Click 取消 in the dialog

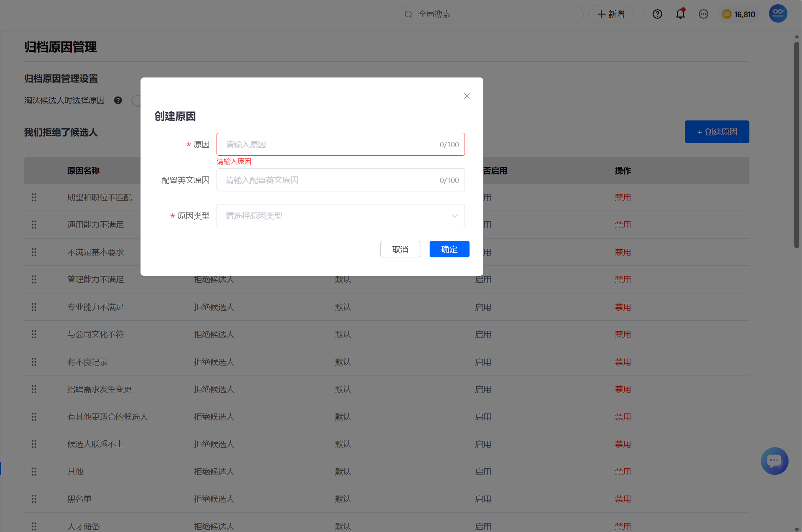[400, 249]
